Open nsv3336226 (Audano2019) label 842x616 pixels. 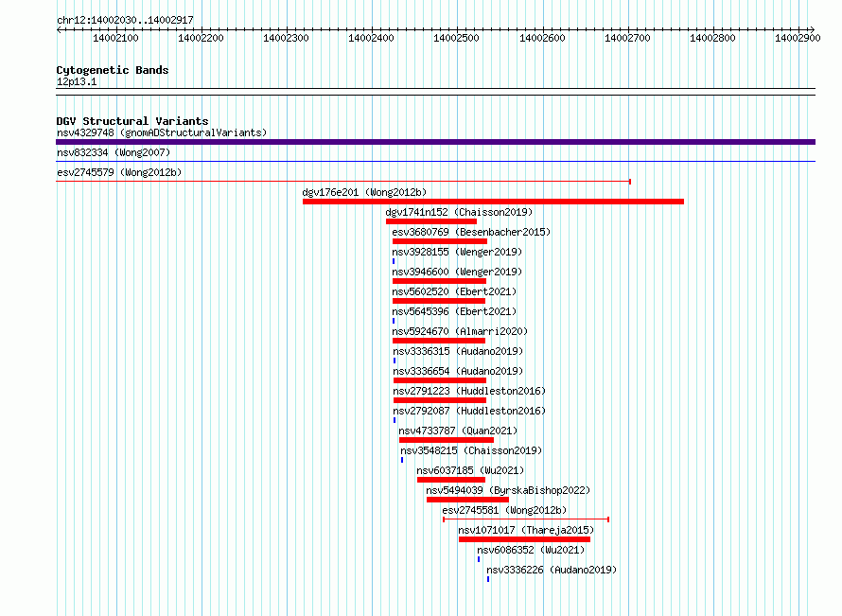[552, 570]
